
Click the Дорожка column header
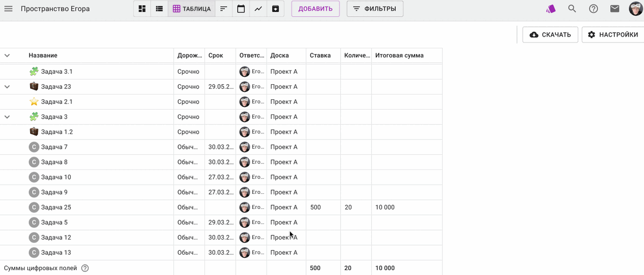pos(189,55)
